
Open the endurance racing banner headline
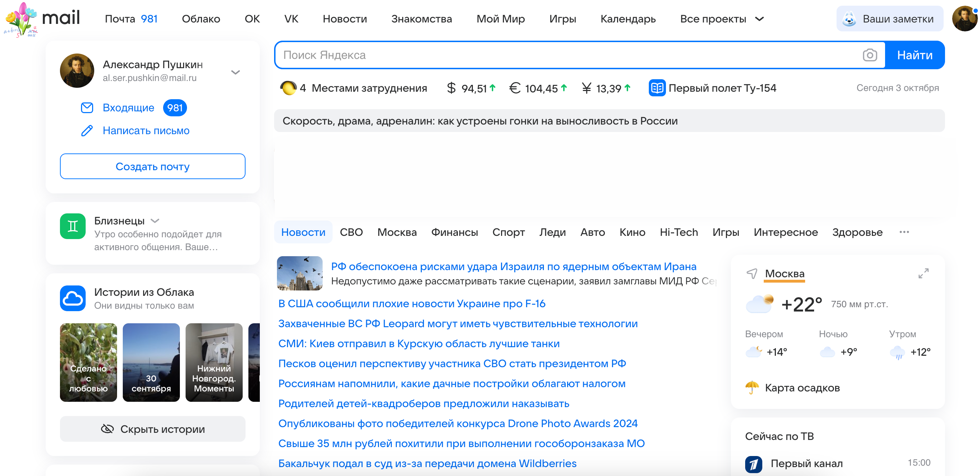(x=609, y=121)
